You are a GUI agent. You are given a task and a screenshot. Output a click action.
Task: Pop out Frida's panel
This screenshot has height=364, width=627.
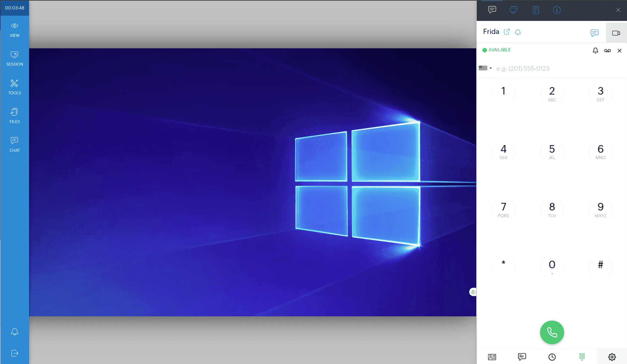tap(507, 32)
